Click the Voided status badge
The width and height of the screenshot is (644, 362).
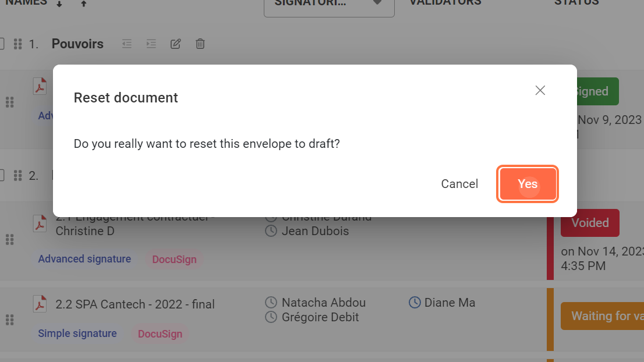590,223
